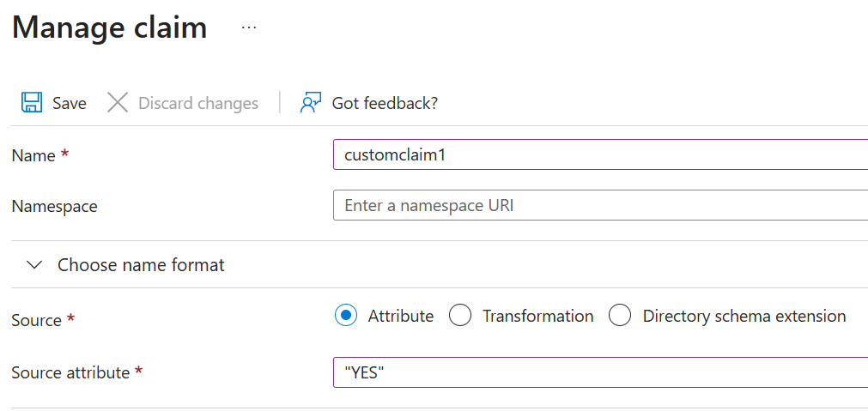Click the Discard changes X icon
The height and width of the screenshot is (411, 868).
coord(118,103)
